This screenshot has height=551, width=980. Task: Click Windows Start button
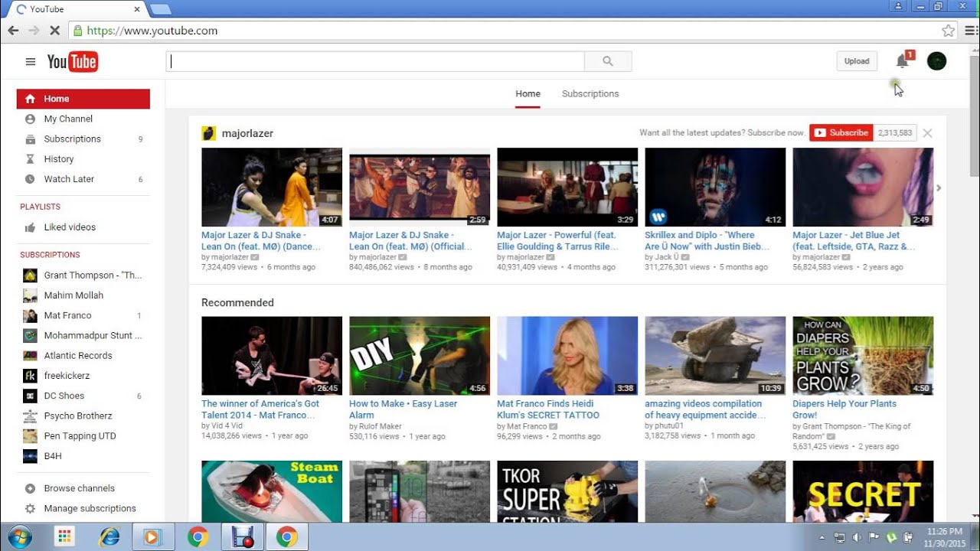coord(19,537)
